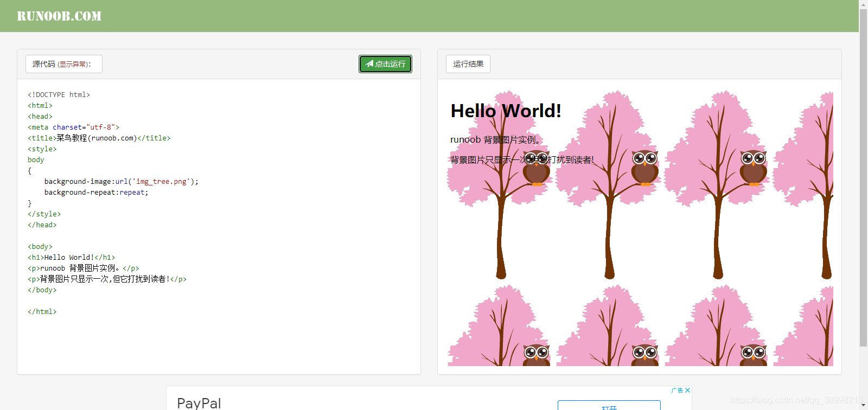Screen dimensions: 868x410
Task: Click the 源代码 (显示异常) button
Action: pos(64,64)
